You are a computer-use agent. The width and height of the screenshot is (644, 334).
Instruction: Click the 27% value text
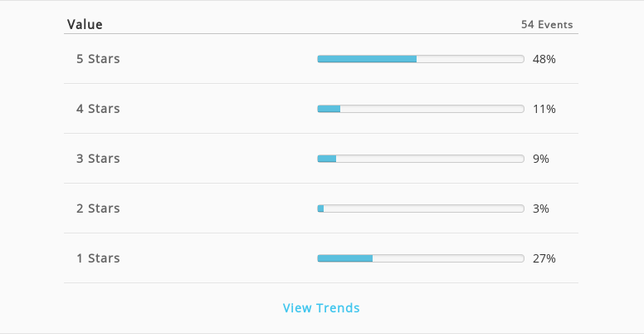pos(544,258)
